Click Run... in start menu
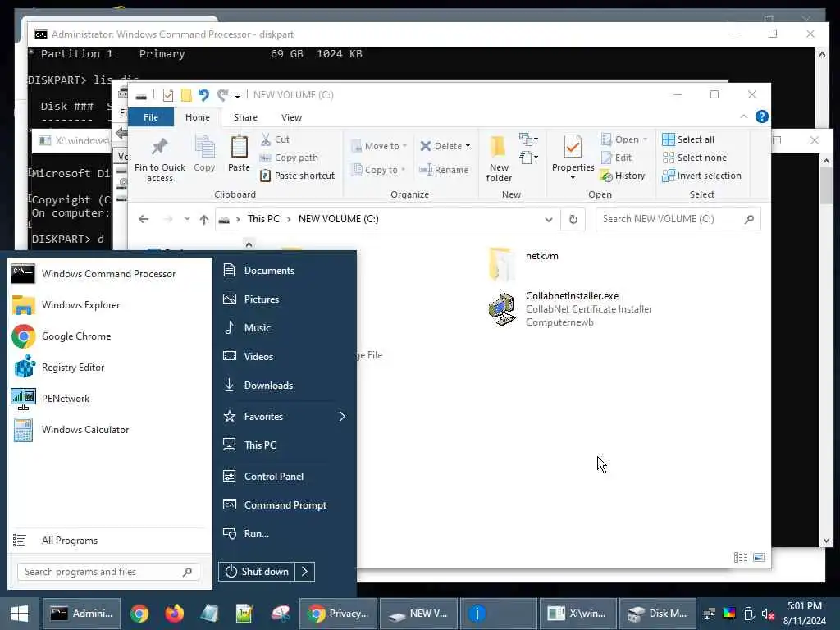The image size is (840, 630). click(x=246, y=533)
